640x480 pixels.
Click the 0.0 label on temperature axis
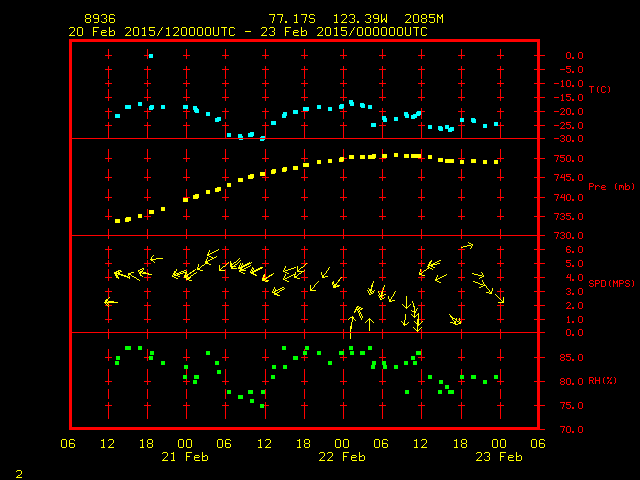pyautogui.click(x=574, y=56)
